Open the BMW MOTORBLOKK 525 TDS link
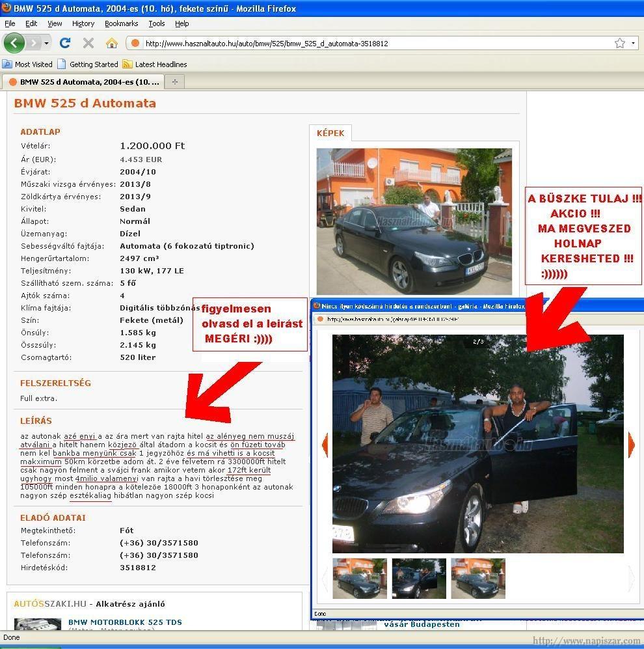The image size is (644, 649). (x=125, y=622)
